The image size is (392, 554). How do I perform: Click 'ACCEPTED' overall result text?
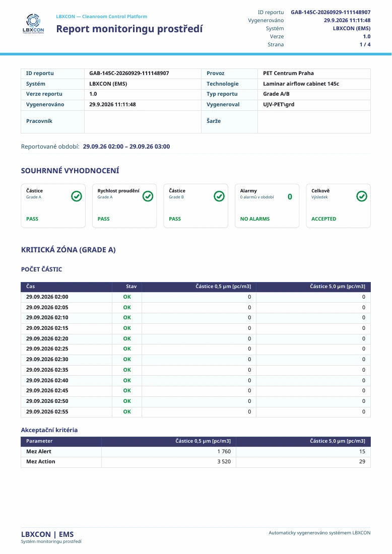(x=324, y=219)
